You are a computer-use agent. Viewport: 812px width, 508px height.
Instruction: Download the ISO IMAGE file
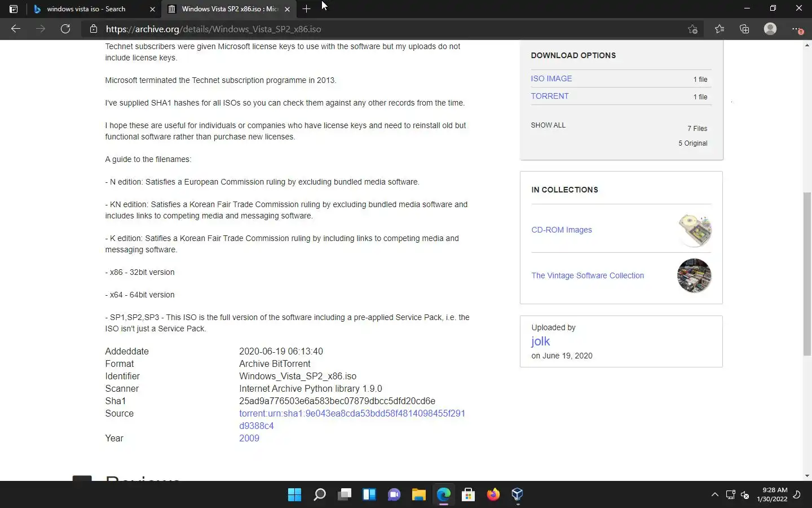(551, 78)
